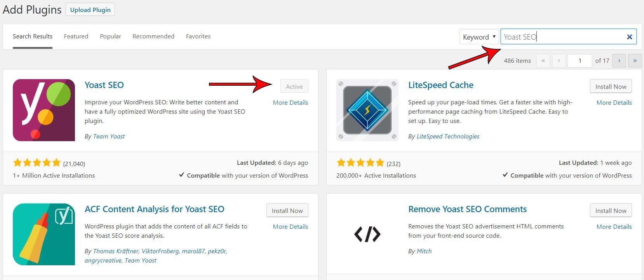The width and height of the screenshot is (644, 280).
Task: Click the Yoast SEO plugin logo thumbnail
Action: click(44, 110)
